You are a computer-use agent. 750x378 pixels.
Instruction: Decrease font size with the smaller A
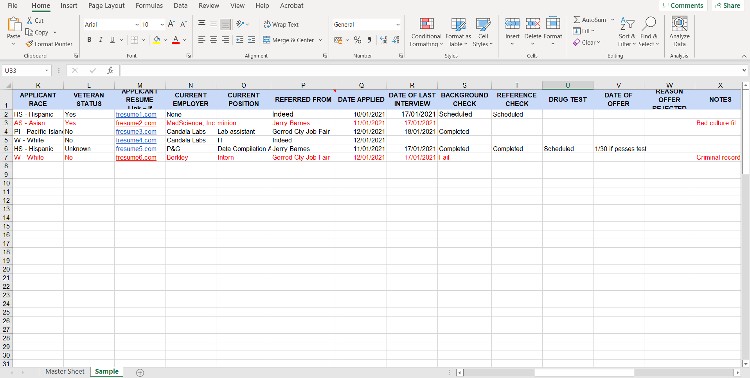coord(183,24)
